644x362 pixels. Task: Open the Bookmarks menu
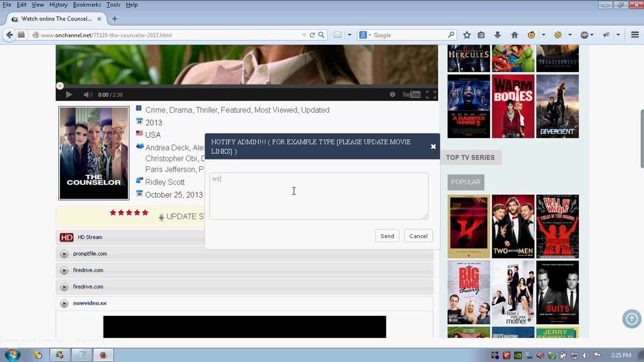coord(87,5)
